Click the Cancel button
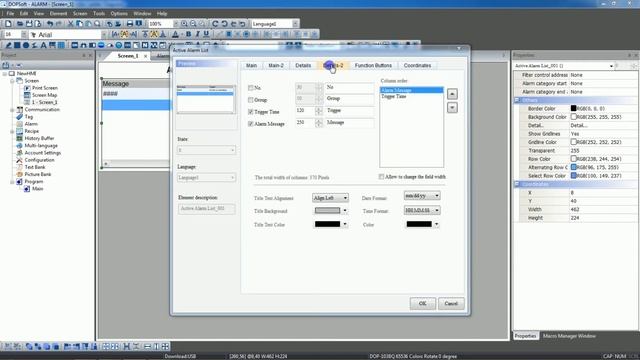Viewport: 640px width, 360px height. (451, 303)
